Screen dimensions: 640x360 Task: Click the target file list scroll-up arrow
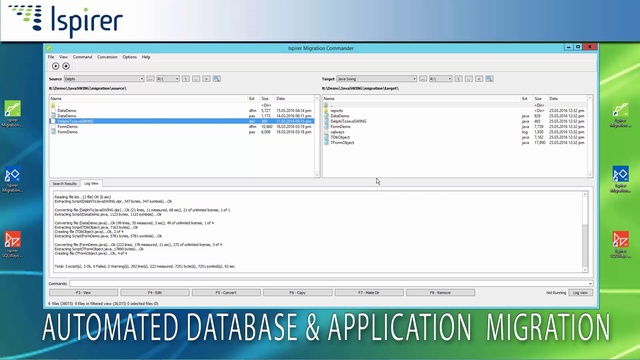(590, 98)
